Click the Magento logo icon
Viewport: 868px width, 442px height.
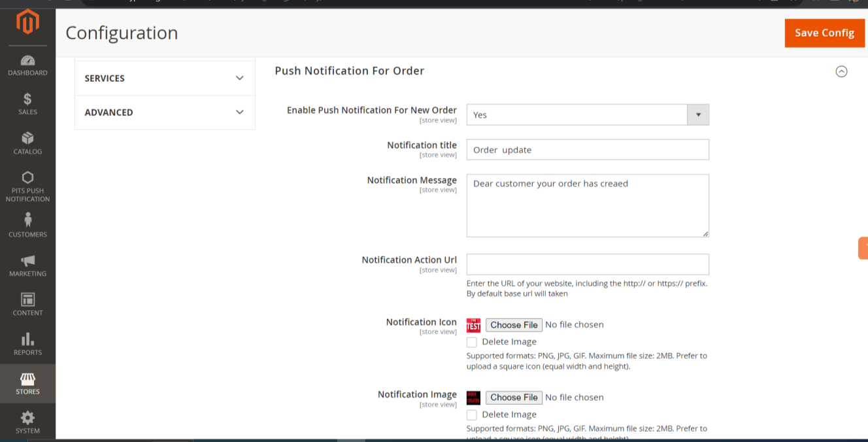tap(27, 23)
